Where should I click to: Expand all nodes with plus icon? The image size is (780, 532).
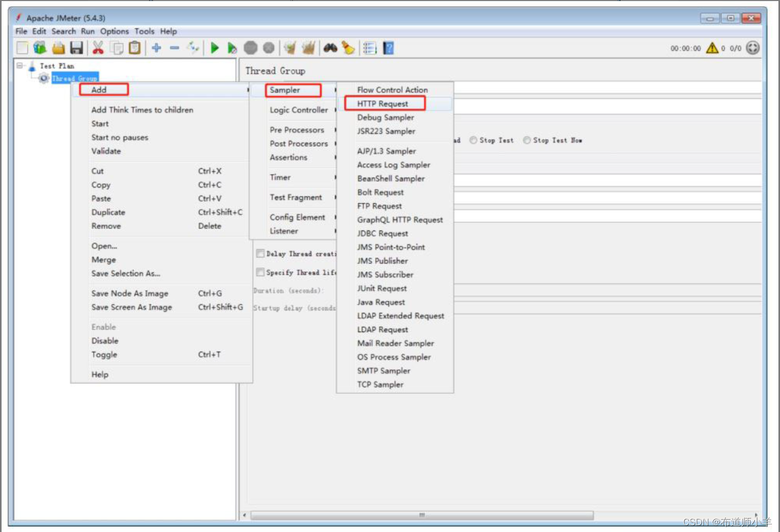156,48
